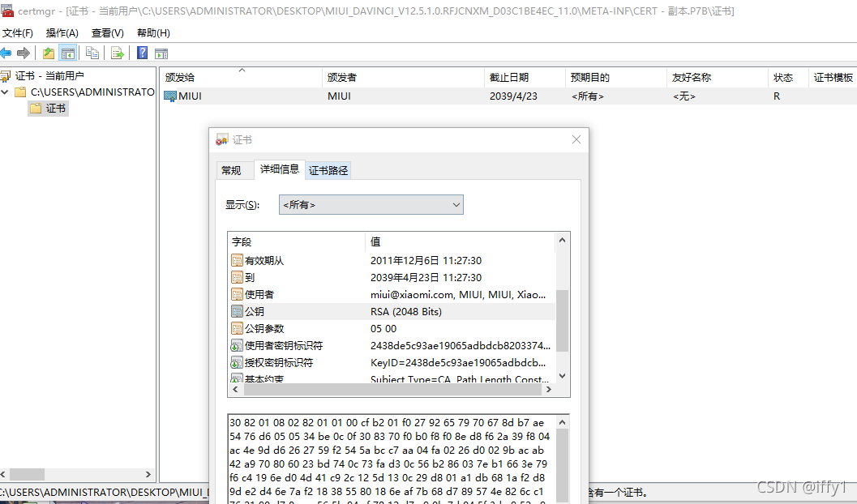Sort by the 颁发给 column header
Image resolution: width=857 pixels, height=504 pixels.
(241, 77)
